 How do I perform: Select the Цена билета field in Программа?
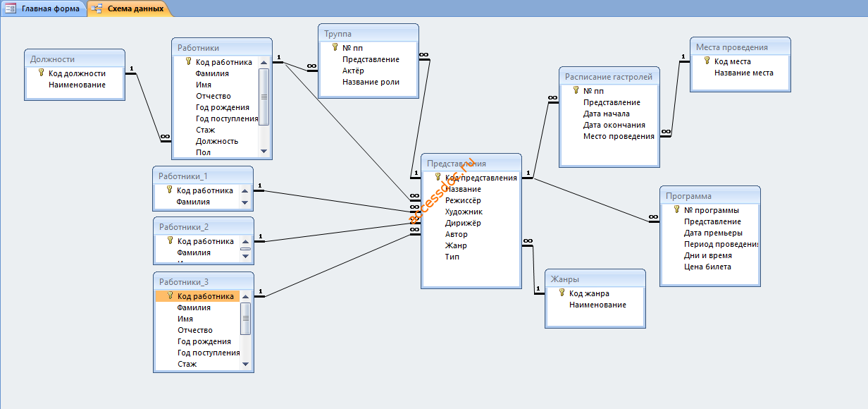(x=707, y=267)
